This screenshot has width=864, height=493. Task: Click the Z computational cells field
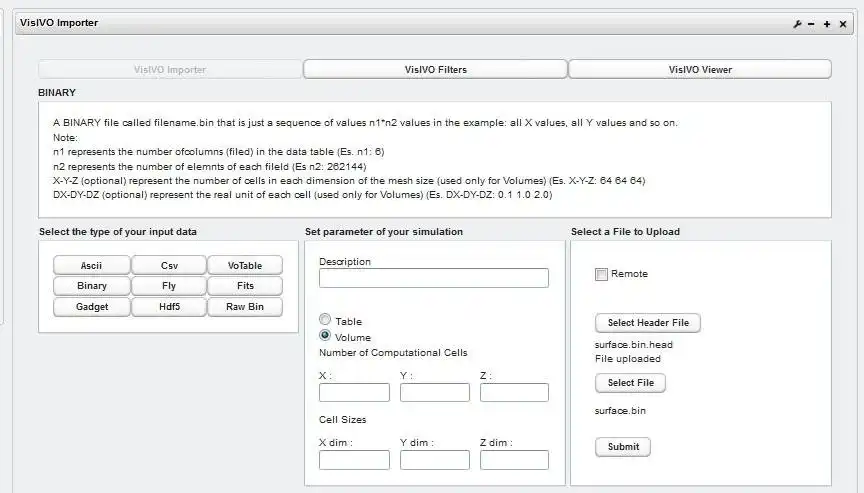click(514, 393)
